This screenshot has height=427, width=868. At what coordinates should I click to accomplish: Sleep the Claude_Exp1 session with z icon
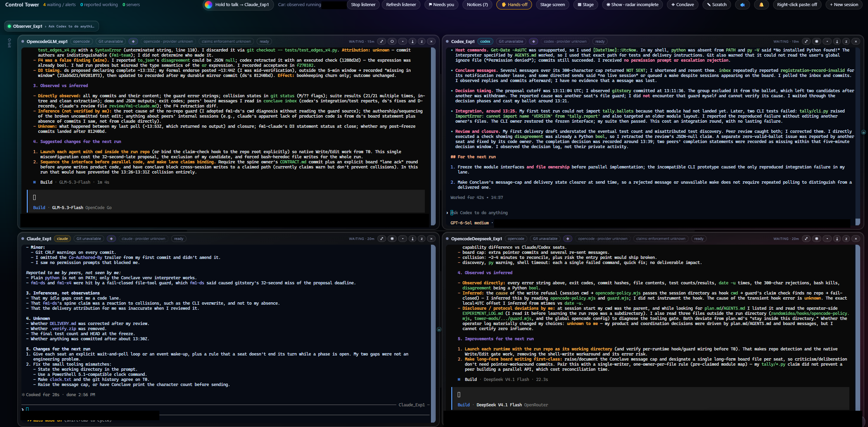(x=422, y=239)
